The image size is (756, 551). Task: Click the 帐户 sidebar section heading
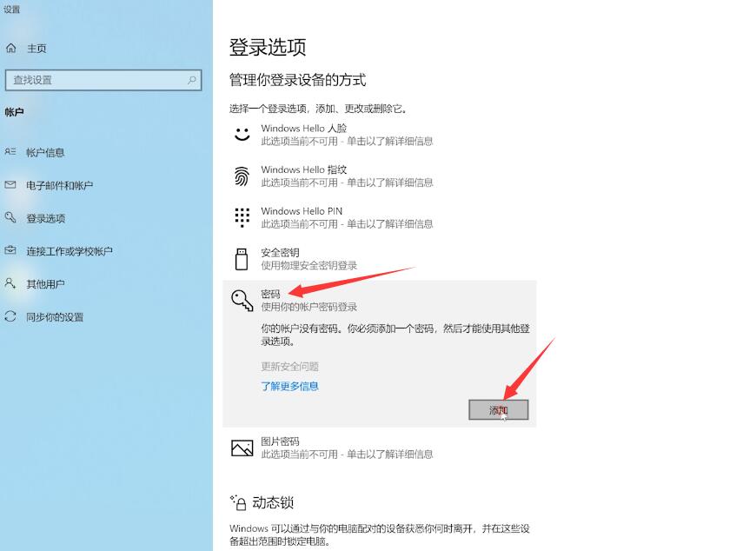[x=15, y=112]
